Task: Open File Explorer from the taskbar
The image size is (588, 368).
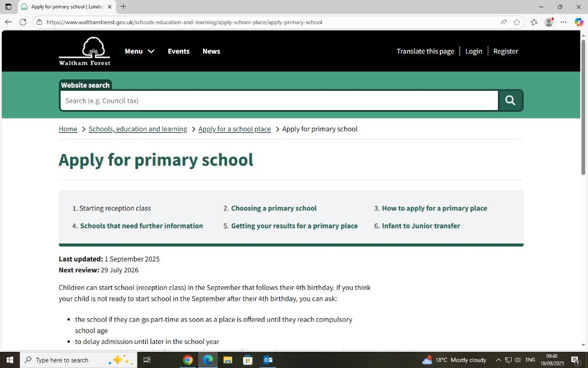Action: coord(228,360)
